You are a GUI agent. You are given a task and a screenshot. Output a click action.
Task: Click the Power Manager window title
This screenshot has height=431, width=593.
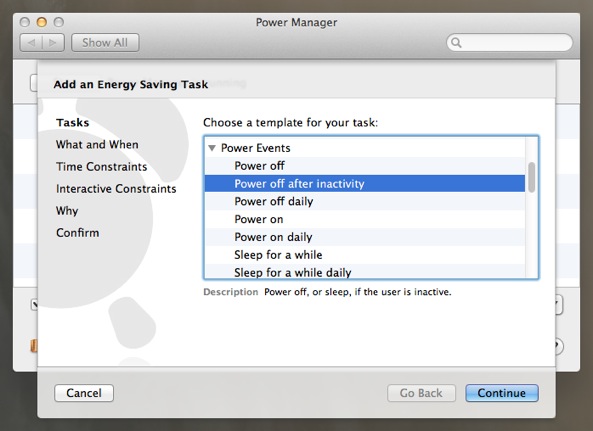click(296, 22)
